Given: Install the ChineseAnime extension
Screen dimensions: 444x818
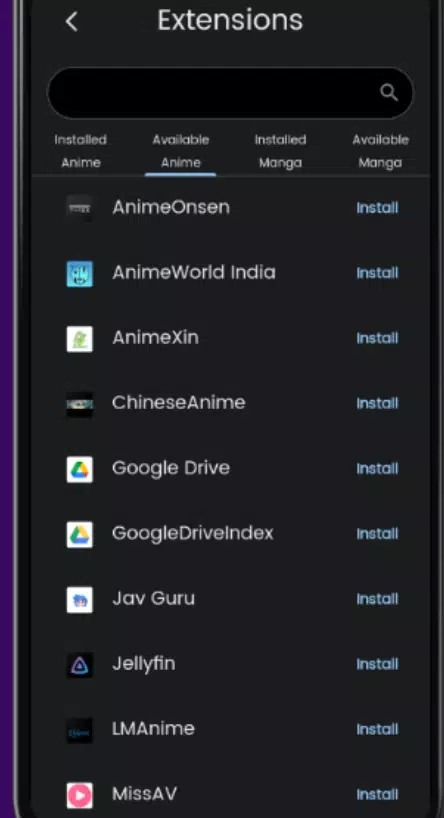Looking at the screenshot, I should click(377, 403).
